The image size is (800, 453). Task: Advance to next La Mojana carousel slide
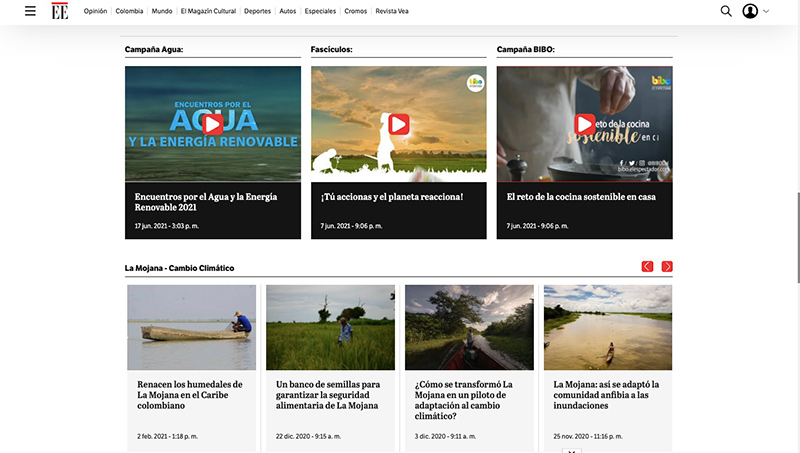(667, 267)
